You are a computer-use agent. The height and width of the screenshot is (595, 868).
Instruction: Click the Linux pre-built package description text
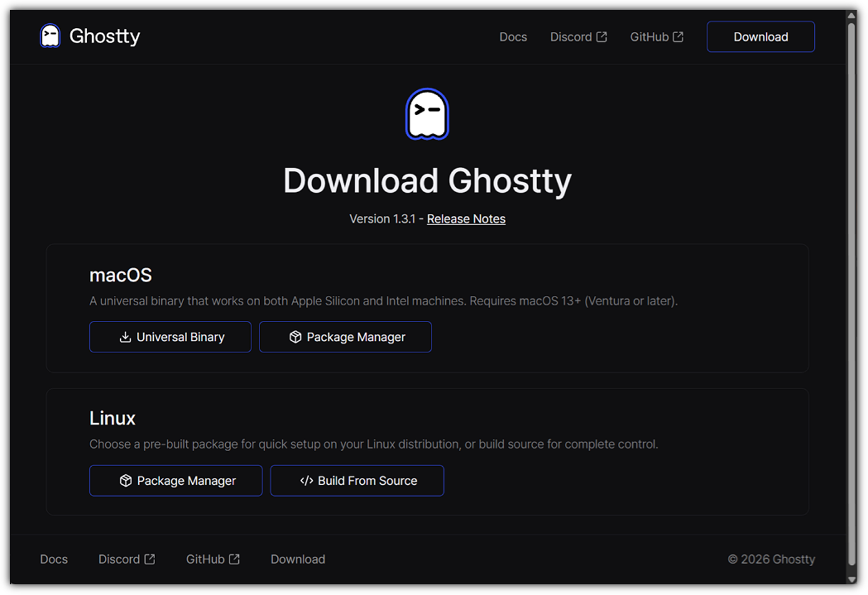tap(374, 444)
